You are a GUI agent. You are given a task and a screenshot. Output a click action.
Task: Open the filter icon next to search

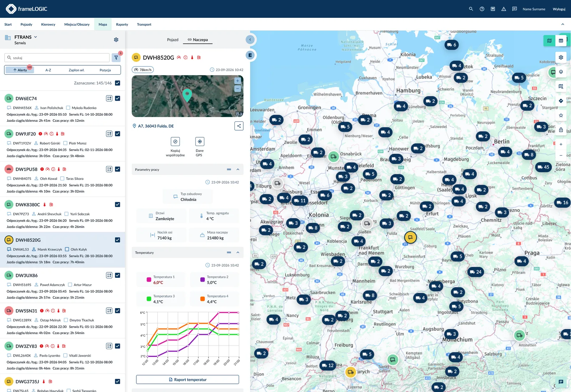tap(116, 57)
